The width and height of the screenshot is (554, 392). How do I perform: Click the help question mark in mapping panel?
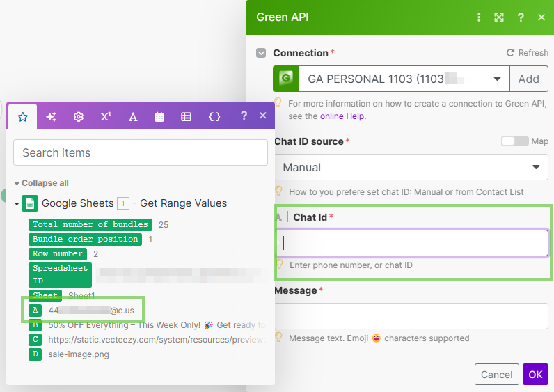[244, 116]
